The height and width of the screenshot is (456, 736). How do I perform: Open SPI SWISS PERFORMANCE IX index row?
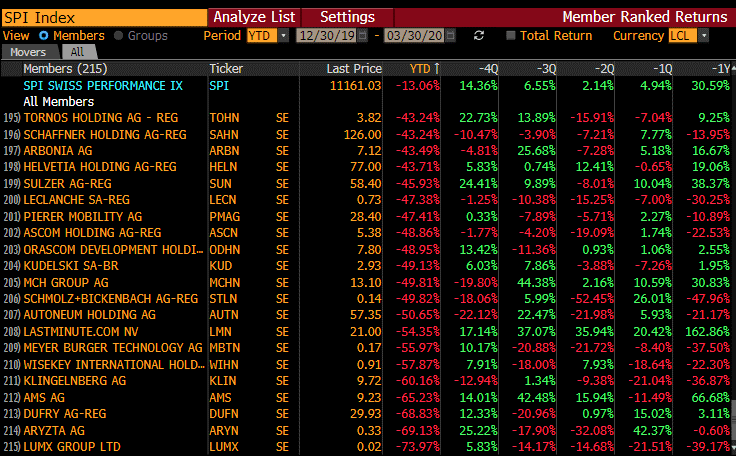[366, 85]
